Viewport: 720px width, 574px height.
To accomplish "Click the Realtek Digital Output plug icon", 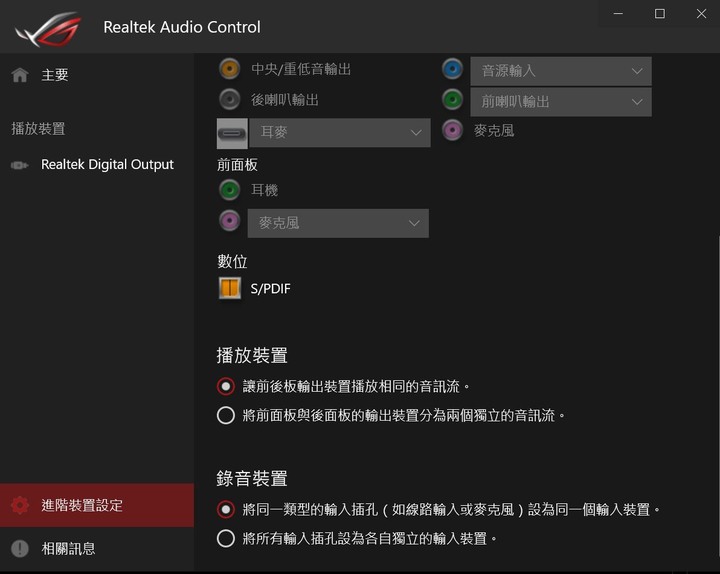I will pos(19,165).
